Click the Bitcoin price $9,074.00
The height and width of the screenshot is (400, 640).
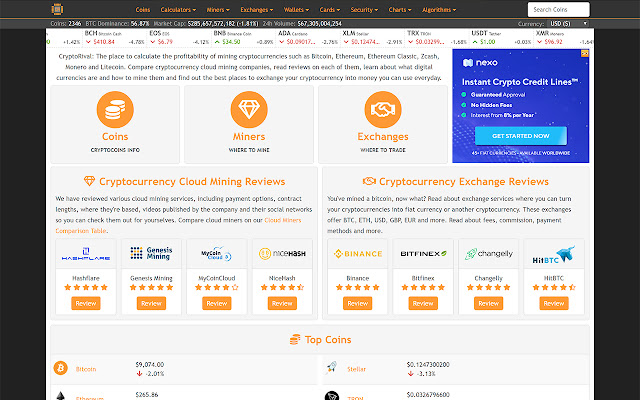tap(150, 364)
